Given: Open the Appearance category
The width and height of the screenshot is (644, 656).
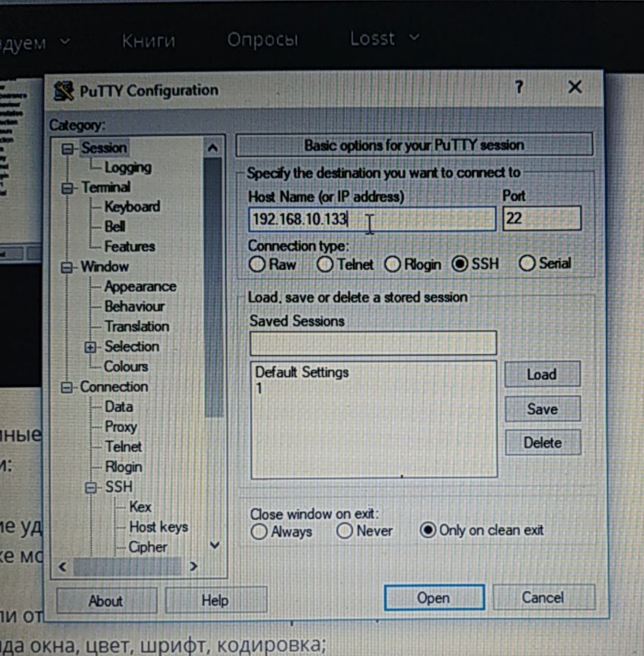Looking at the screenshot, I should [140, 286].
